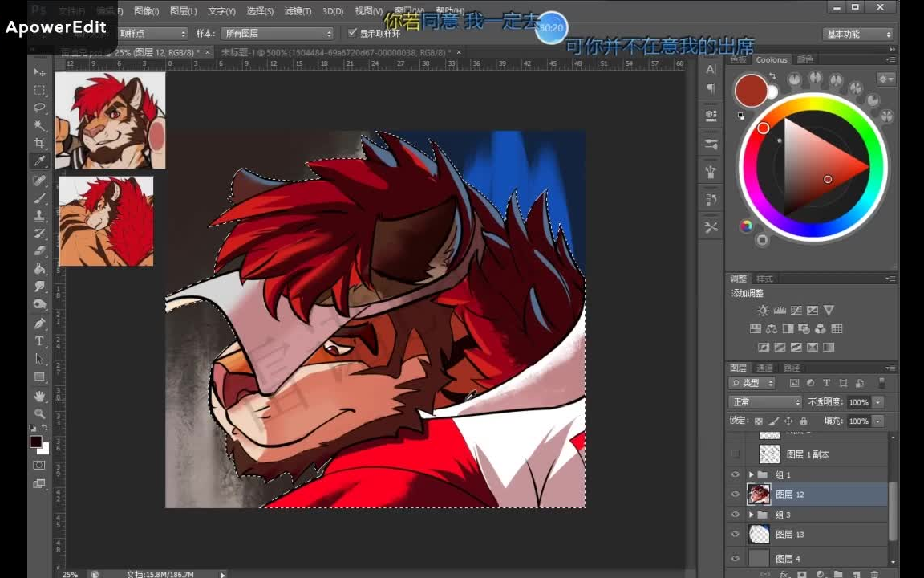Switch to the 样式 styles tab
The image size is (924, 578).
[x=764, y=279]
